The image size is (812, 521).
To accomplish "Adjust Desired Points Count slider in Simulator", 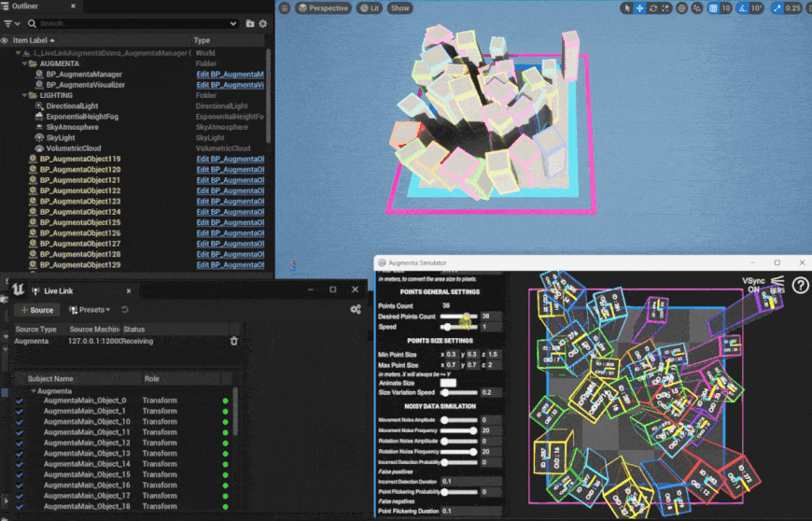I will click(x=459, y=316).
